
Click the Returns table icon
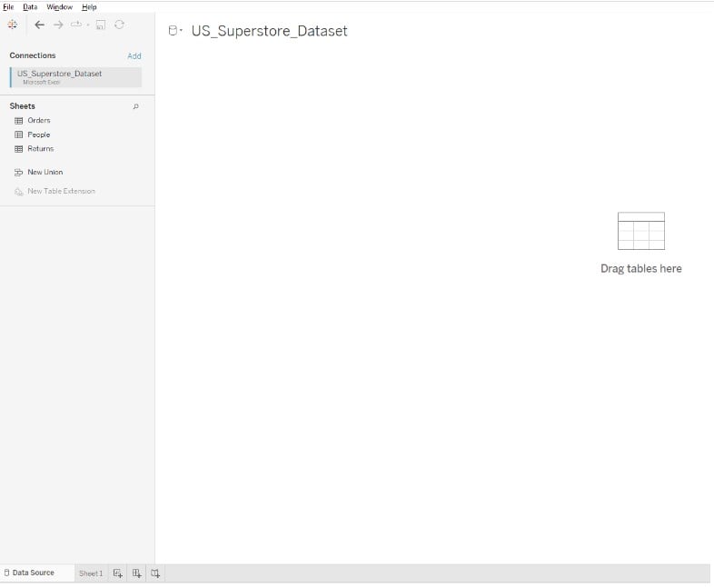click(x=19, y=149)
